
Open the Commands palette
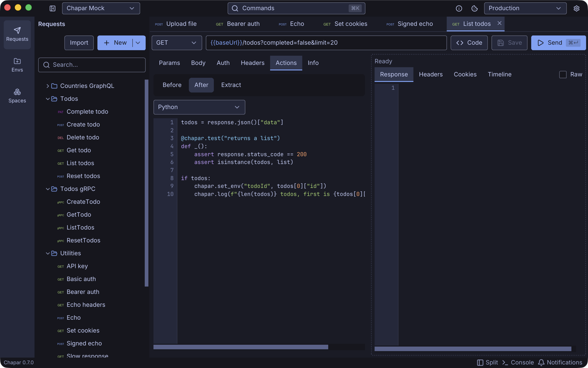tap(296, 8)
